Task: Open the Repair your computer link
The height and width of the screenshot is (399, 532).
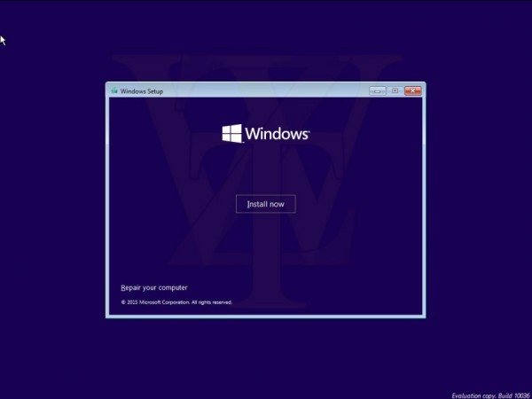Action: click(x=153, y=287)
